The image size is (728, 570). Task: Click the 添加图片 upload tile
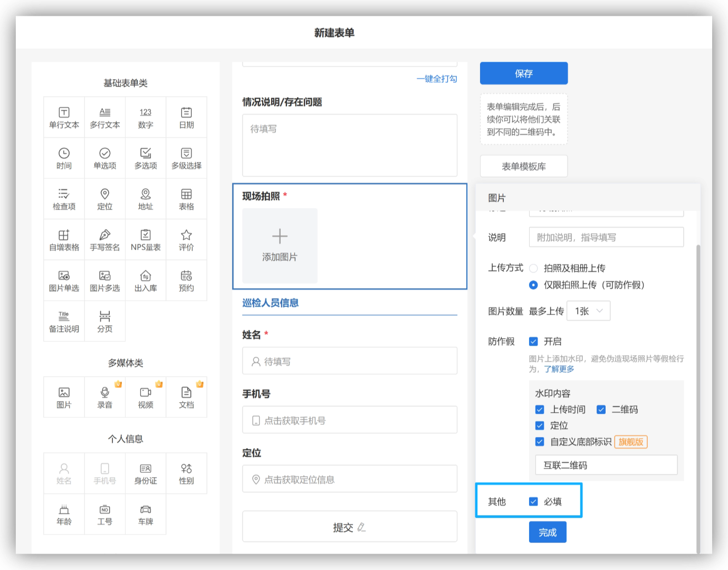click(x=280, y=245)
